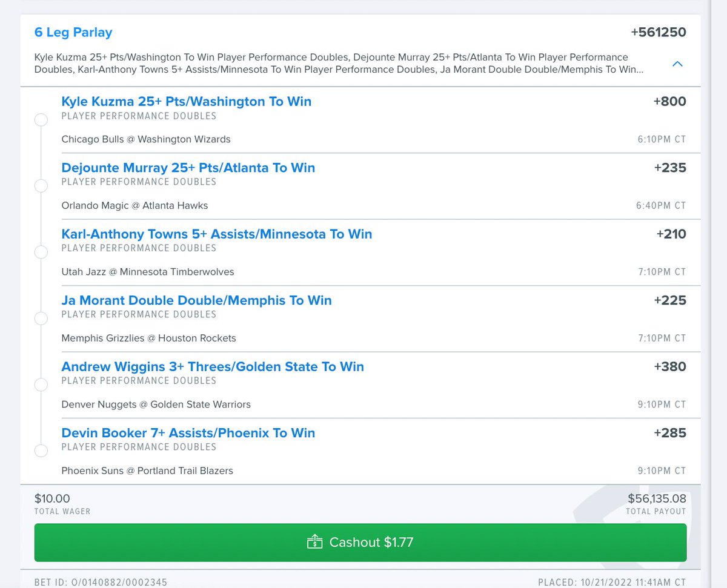Select the circle beside Devin Booker leg

coord(41,451)
